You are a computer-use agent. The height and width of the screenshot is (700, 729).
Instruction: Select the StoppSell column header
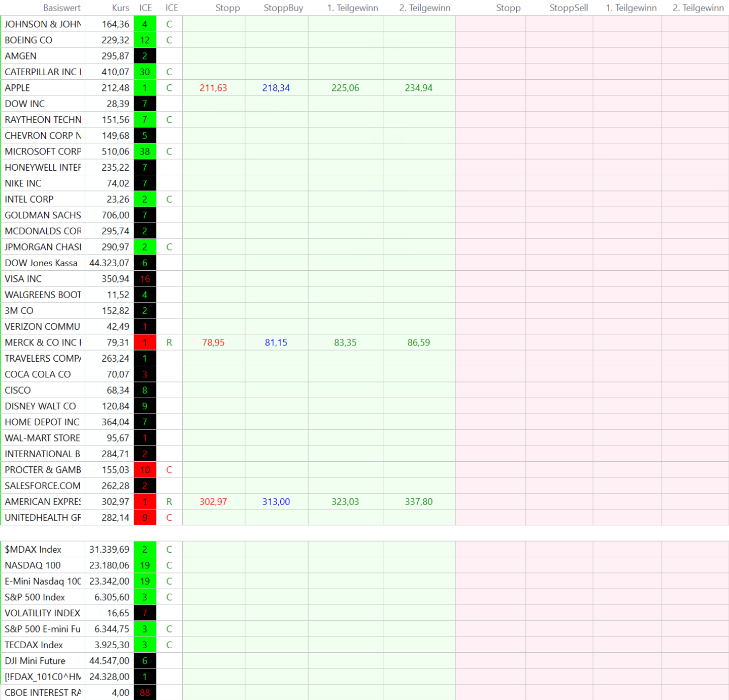pyautogui.click(x=568, y=8)
